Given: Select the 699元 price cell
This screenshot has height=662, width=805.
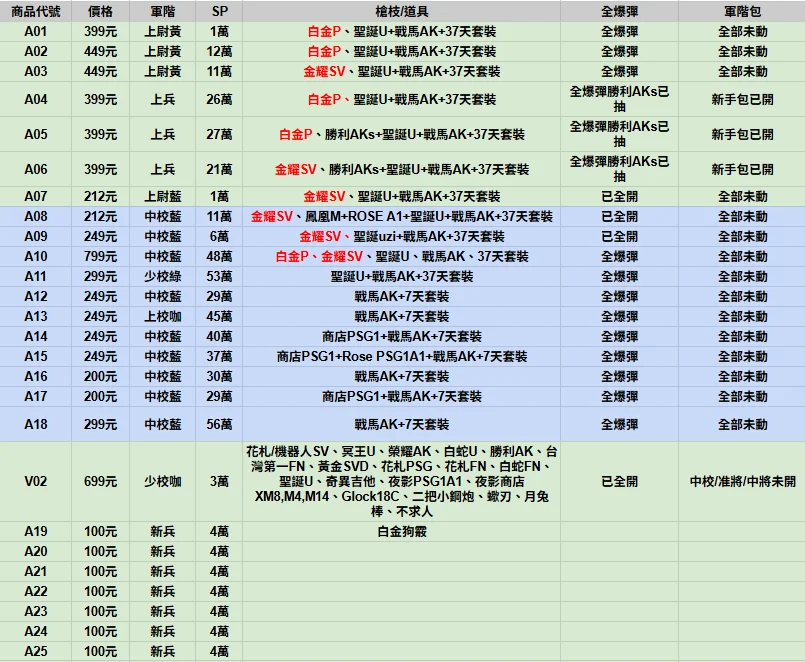Looking at the screenshot, I should tap(100, 482).
